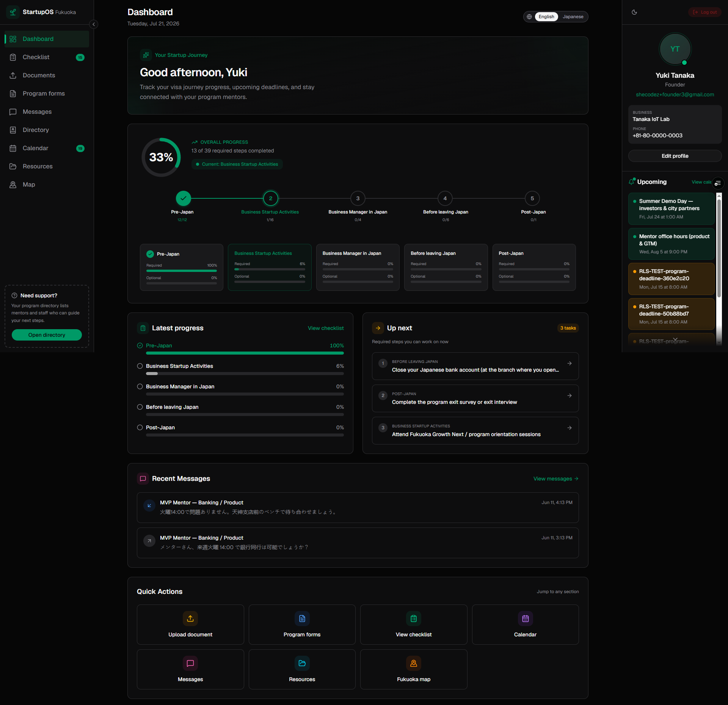Click Current: Business Startup Activities pill
Viewport: 728px width, 705px height.
click(x=237, y=164)
